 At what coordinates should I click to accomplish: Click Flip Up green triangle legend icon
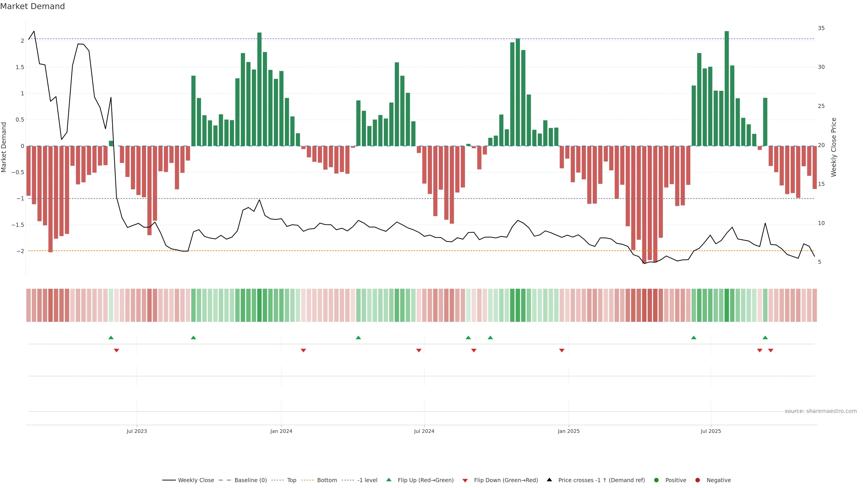(x=389, y=480)
